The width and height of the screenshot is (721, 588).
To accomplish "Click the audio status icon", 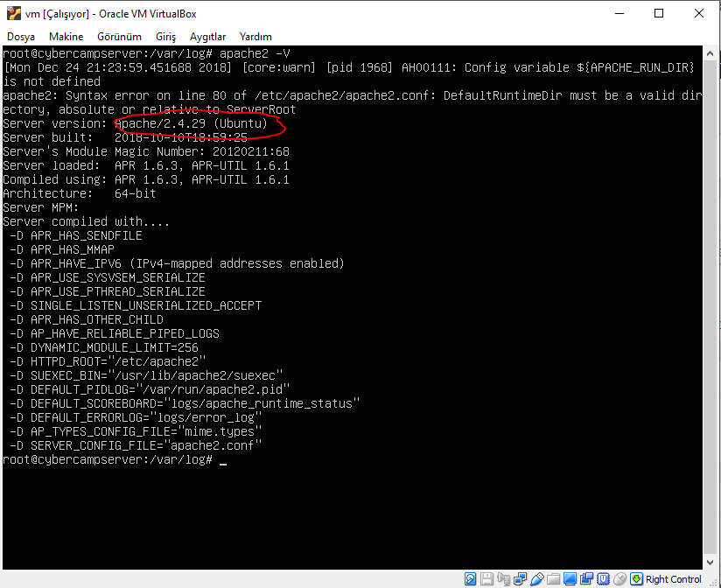I will tap(503, 578).
